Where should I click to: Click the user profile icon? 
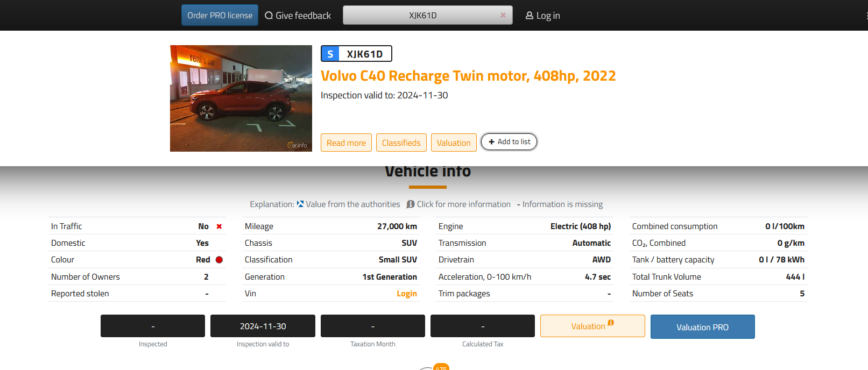[530, 16]
